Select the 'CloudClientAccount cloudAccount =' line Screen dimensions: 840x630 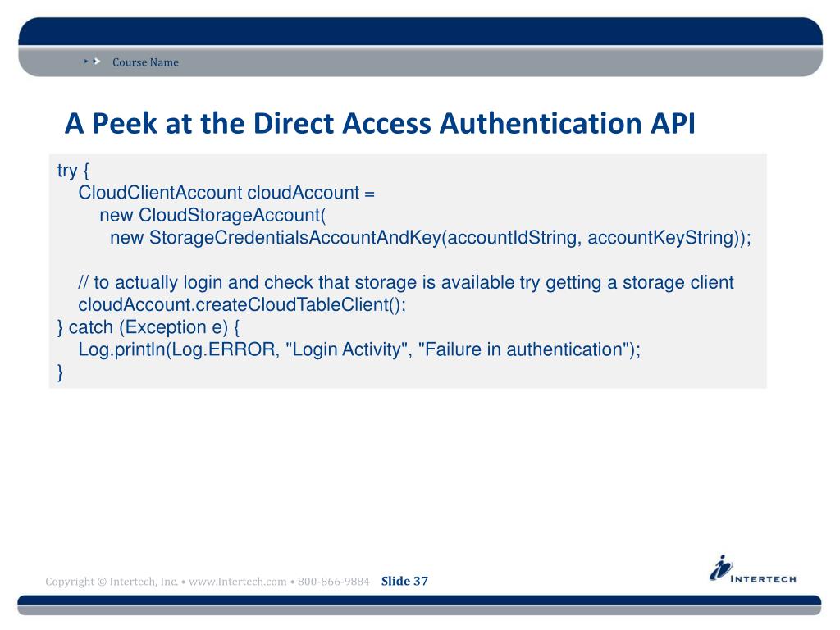(226, 193)
